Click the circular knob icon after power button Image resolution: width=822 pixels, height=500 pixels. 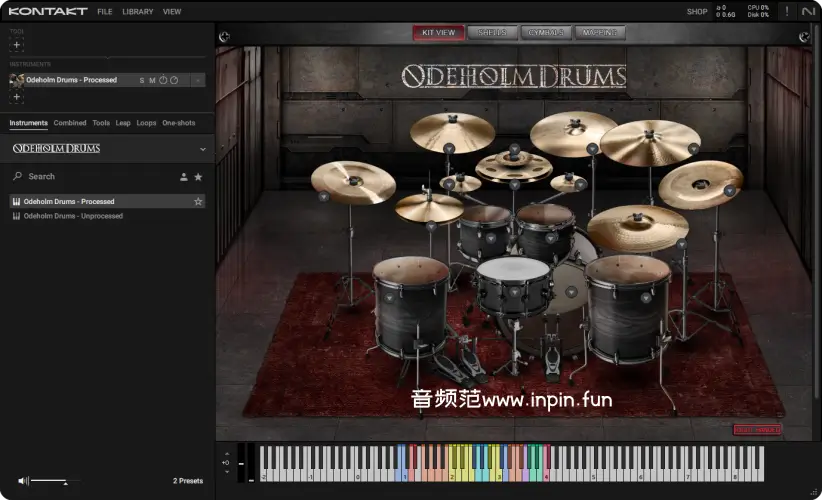(x=174, y=80)
